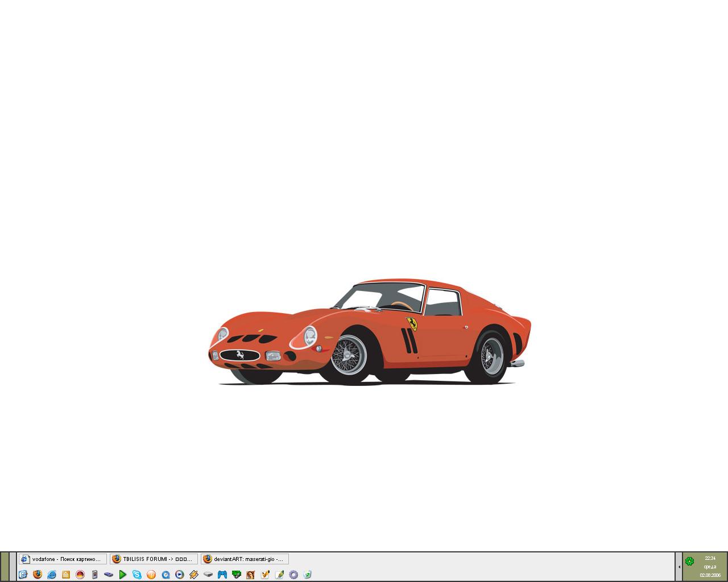Switch to TBILISIS FORUMI Firefox window
This screenshot has width=728, height=582.
coord(154,559)
